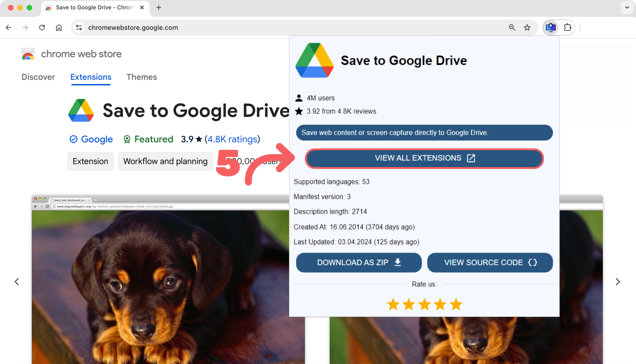Reload the current page

[42, 28]
